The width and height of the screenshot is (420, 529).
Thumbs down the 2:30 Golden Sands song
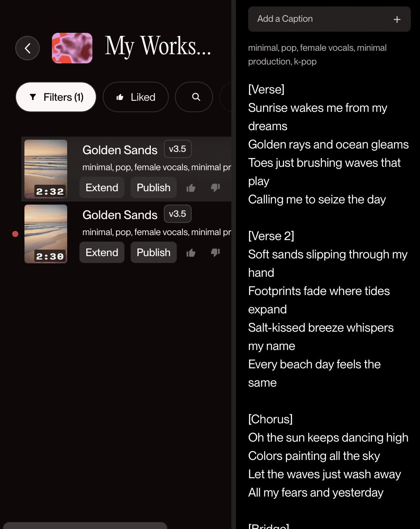click(x=215, y=252)
